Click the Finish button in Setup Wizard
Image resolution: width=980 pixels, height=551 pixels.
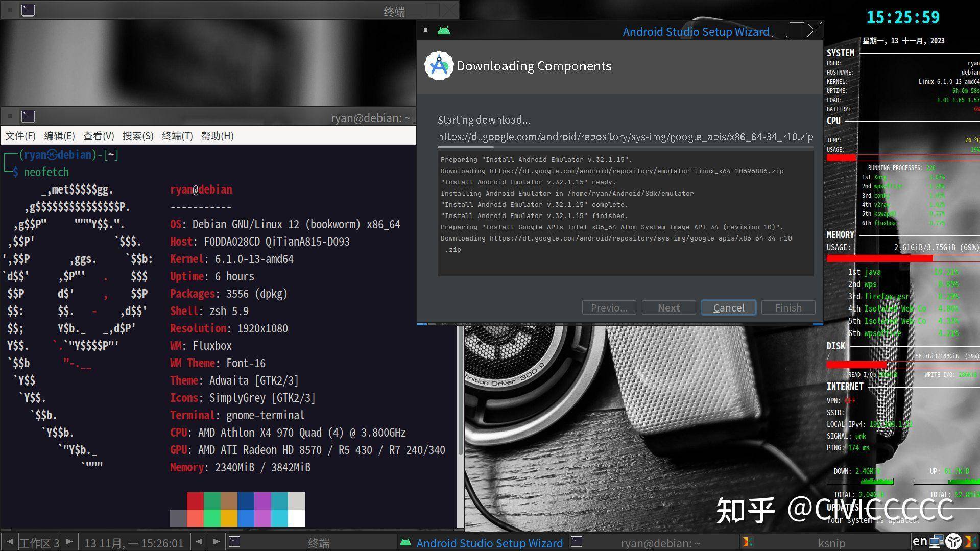coord(788,307)
